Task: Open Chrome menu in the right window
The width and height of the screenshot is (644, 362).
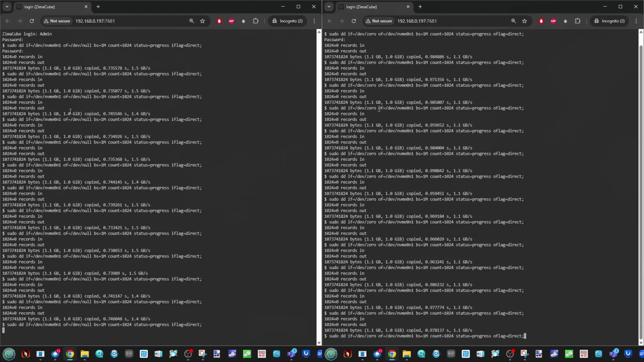Action: tap(636, 21)
